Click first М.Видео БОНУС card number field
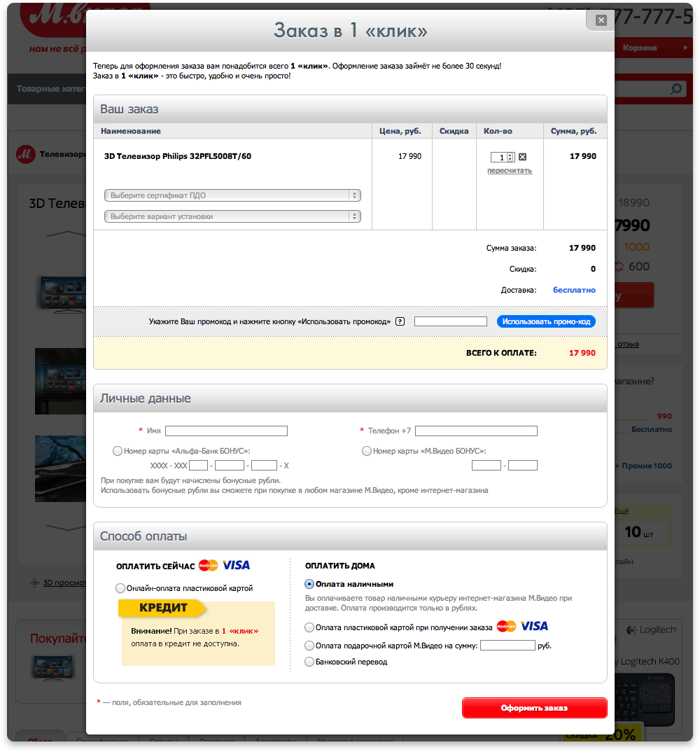Viewport: 700px width, 752px height. point(486,465)
